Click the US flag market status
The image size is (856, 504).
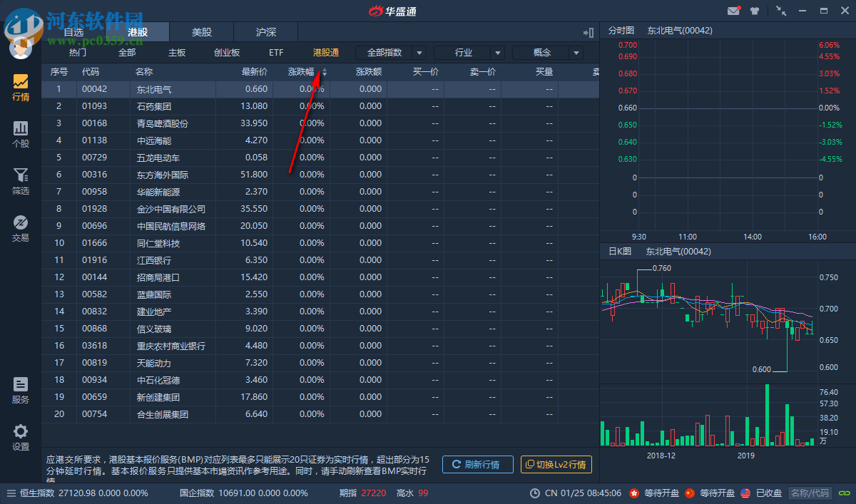745,493
